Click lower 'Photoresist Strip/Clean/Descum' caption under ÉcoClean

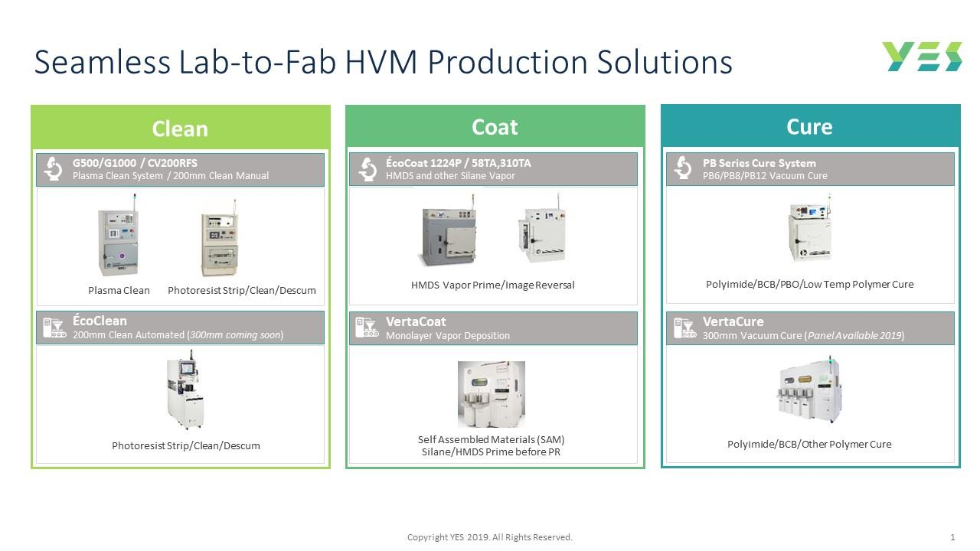(186, 445)
